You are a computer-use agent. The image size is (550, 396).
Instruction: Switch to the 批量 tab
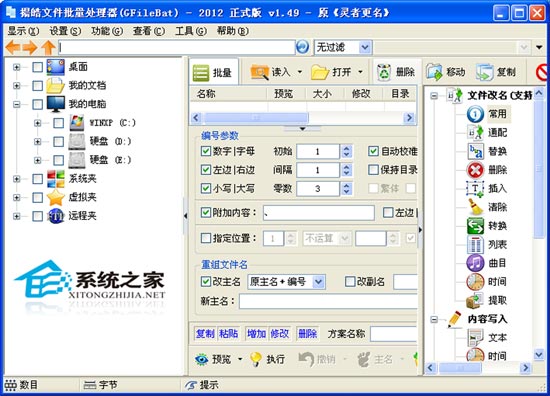pos(213,72)
